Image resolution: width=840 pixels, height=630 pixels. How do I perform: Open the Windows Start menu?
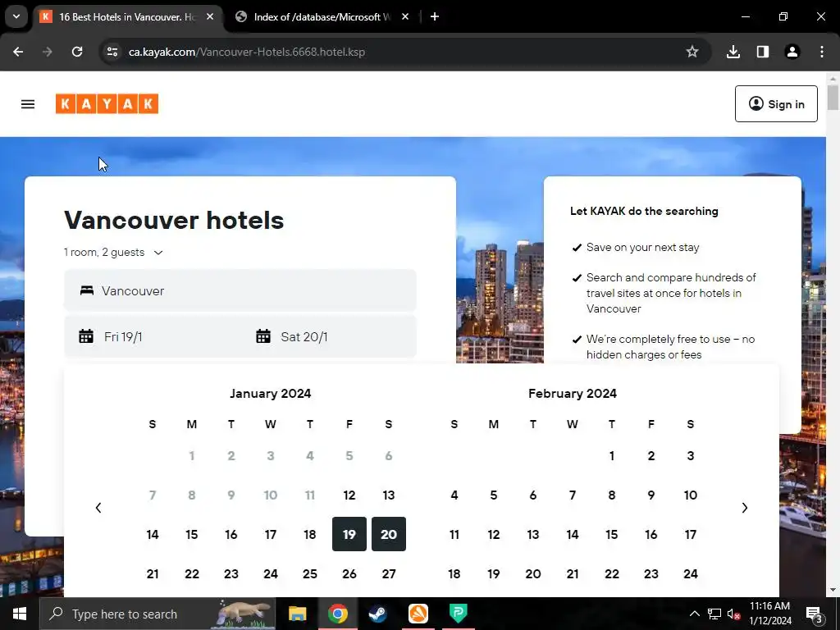point(20,614)
